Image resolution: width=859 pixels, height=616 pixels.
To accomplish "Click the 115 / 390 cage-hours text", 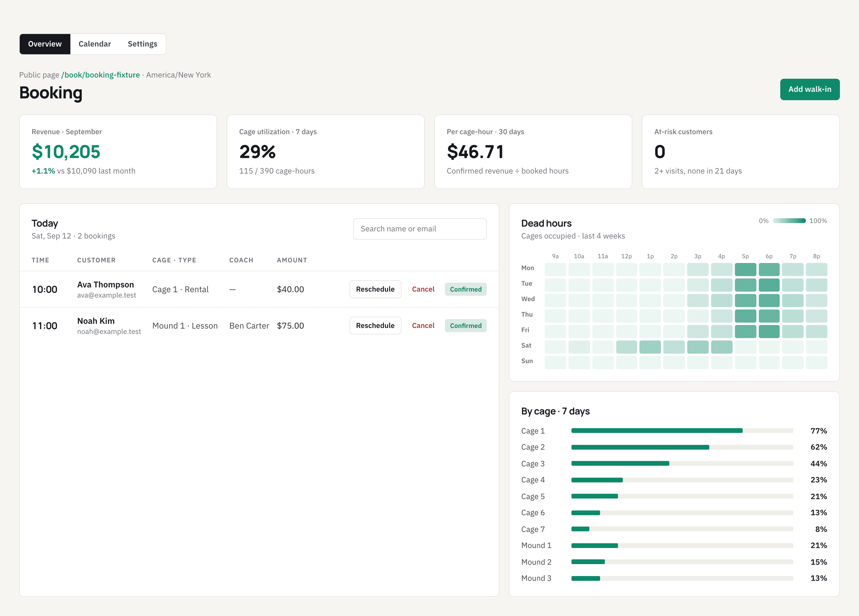I will [277, 171].
